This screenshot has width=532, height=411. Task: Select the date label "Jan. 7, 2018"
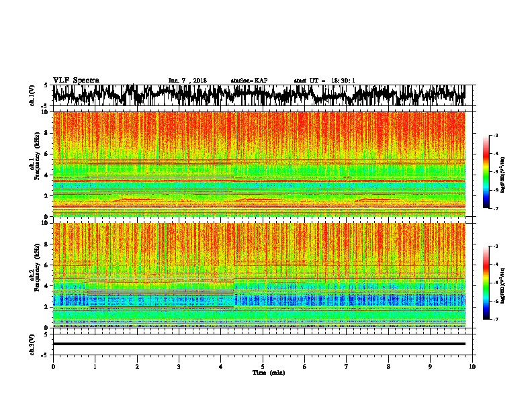coord(187,81)
